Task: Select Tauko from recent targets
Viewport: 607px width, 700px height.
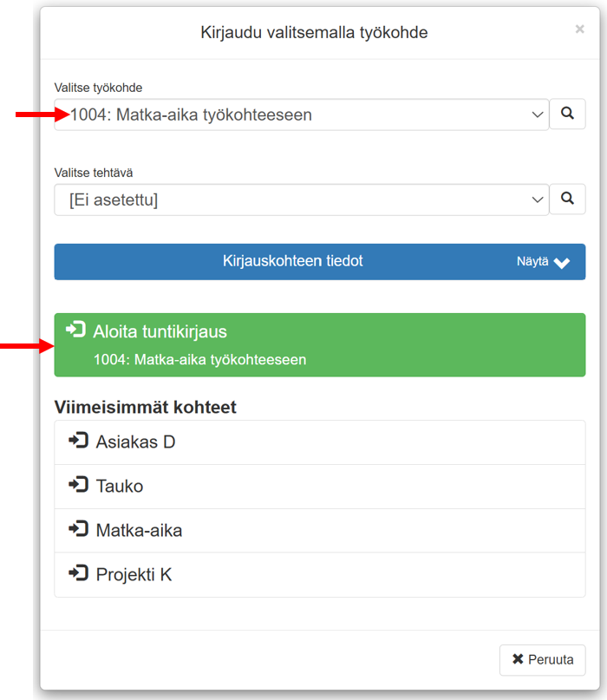Action: tap(320, 487)
